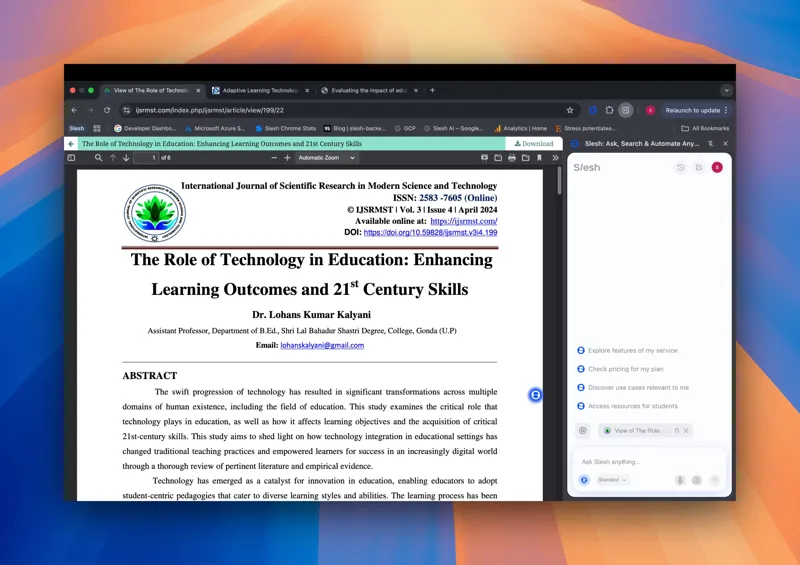
Task: Zoom in with the PDF plus button
Action: click(287, 158)
